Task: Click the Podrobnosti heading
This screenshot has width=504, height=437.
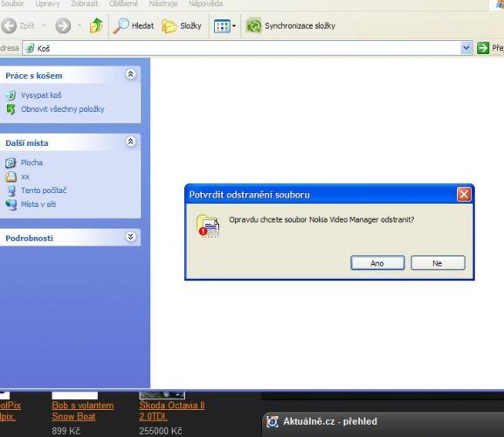Action: (x=29, y=239)
